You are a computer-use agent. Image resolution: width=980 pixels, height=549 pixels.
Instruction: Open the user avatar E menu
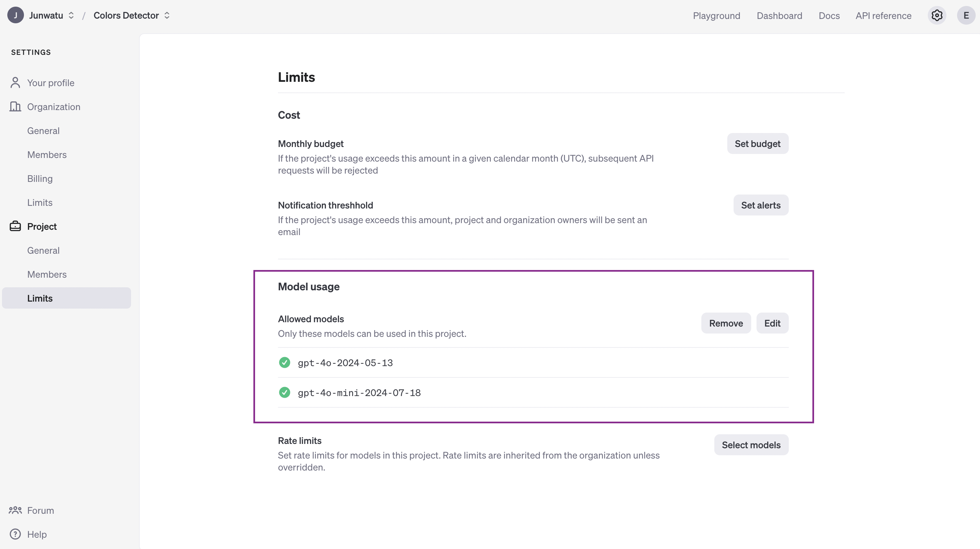coord(966,16)
